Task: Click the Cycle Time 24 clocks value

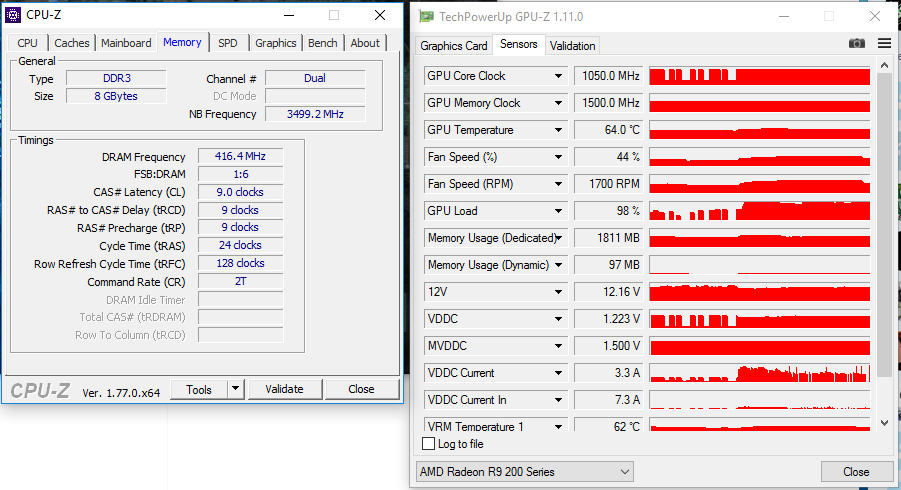Action: (240, 245)
